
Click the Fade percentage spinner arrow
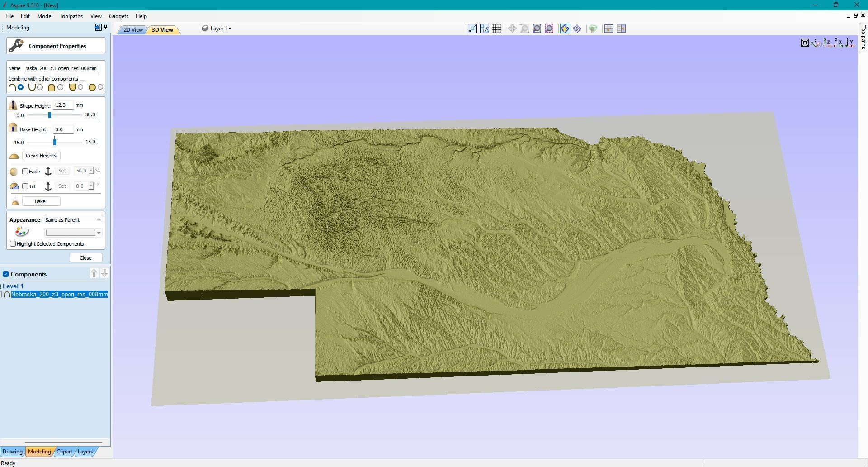[91, 171]
